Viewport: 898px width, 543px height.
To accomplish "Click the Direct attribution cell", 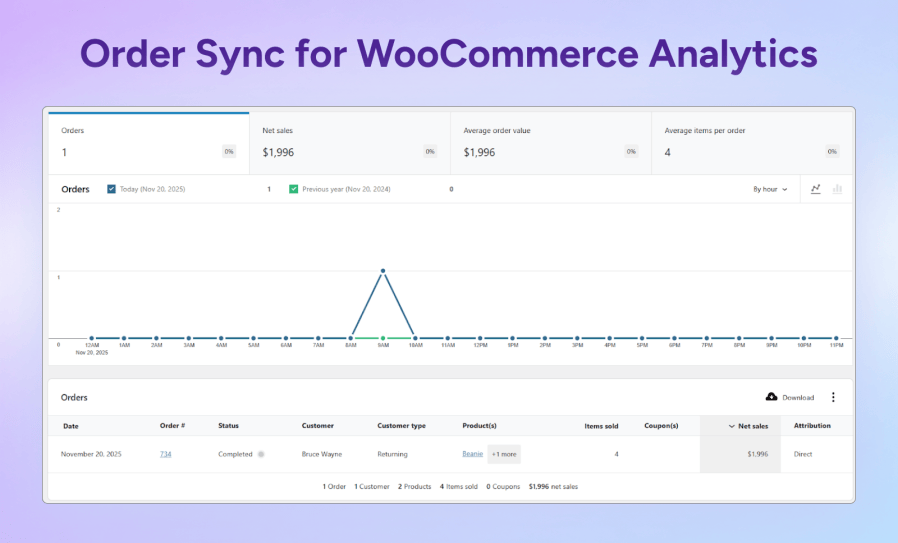I will click(803, 454).
